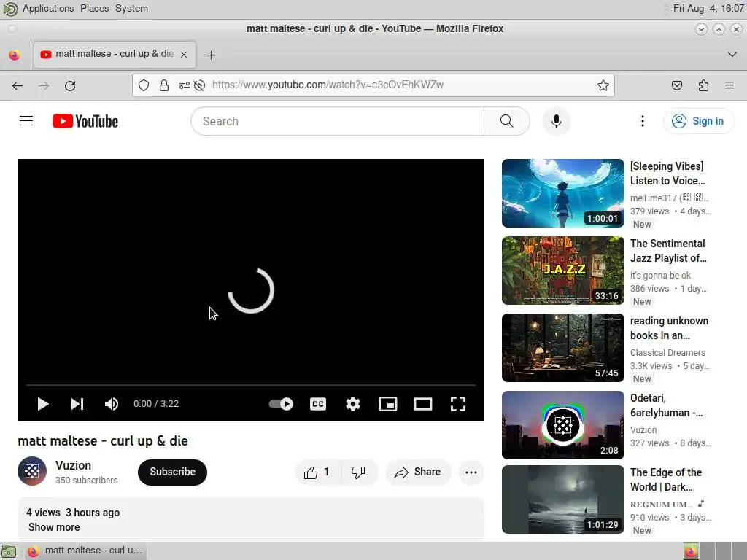Bookmark this page with star
Image resolution: width=747 pixels, height=560 pixels.
(603, 85)
